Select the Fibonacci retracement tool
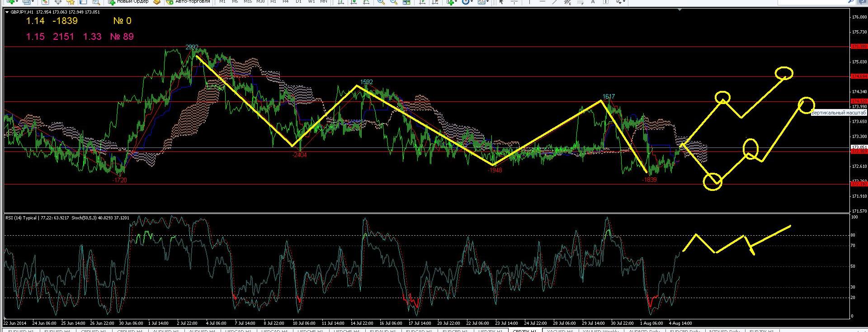868x332 pixels. [581, 2]
